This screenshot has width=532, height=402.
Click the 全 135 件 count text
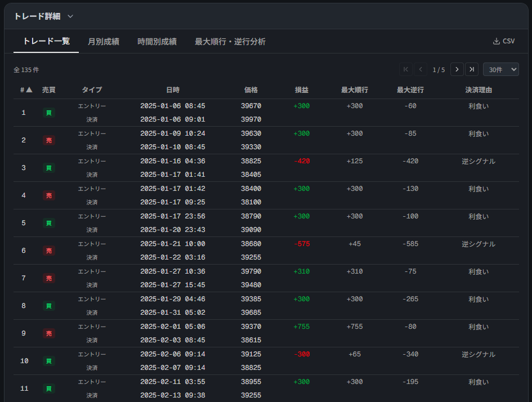[26, 70]
